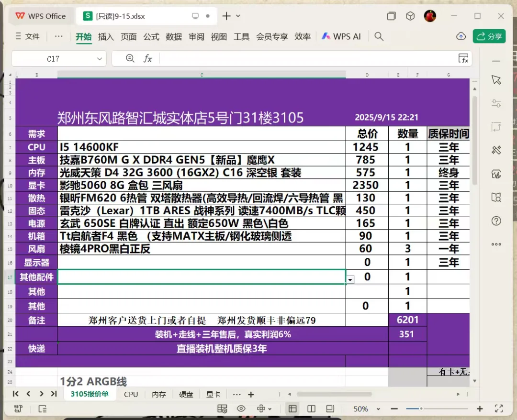The height and width of the screenshot is (420, 517).
Task: Select the total cell showing 6201
Action: tap(407, 320)
